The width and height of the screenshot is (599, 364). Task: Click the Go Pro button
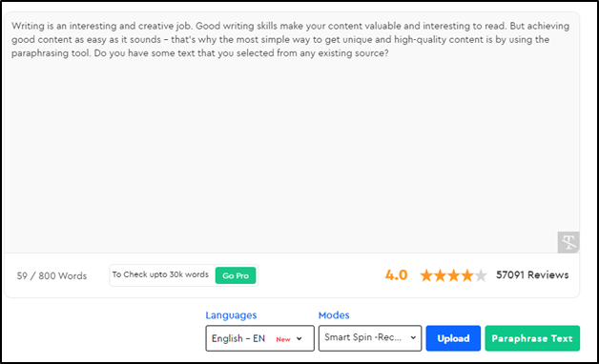(x=236, y=275)
